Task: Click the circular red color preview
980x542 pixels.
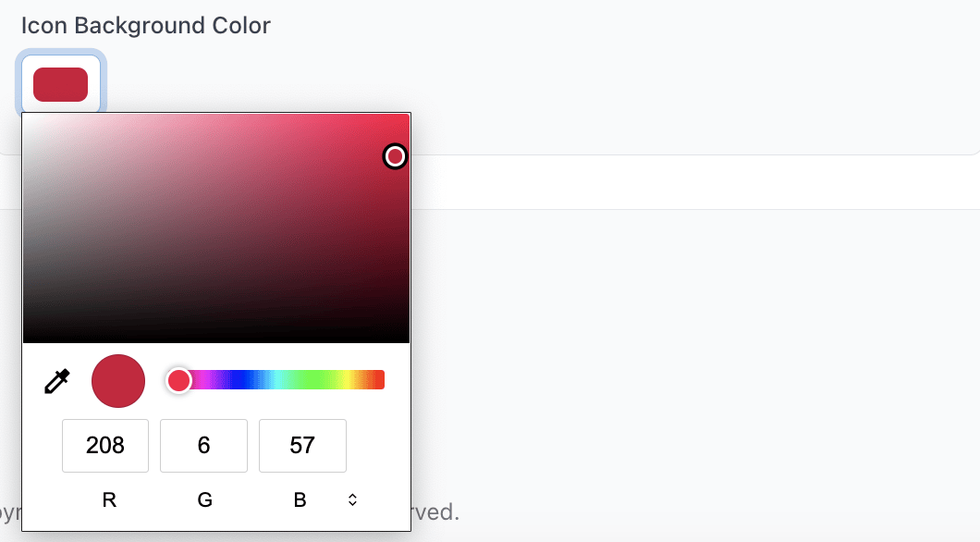Action: click(x=118, y=381)
